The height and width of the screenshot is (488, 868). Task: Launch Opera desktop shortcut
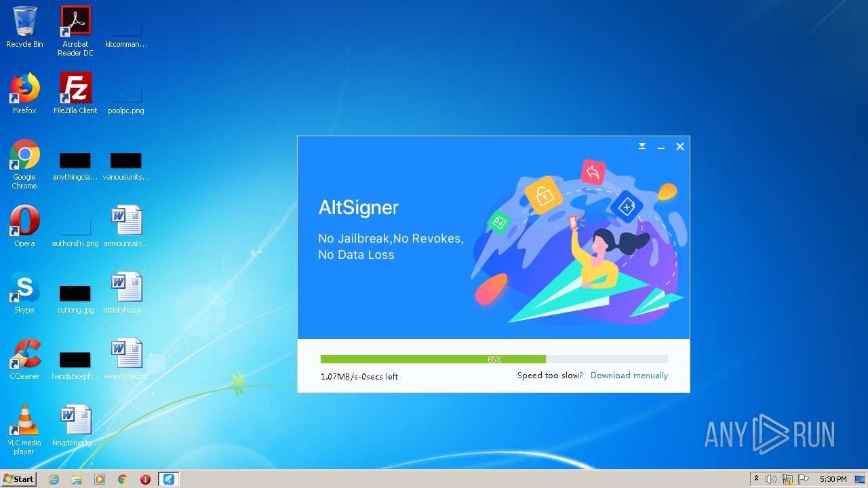pos(24,226)
